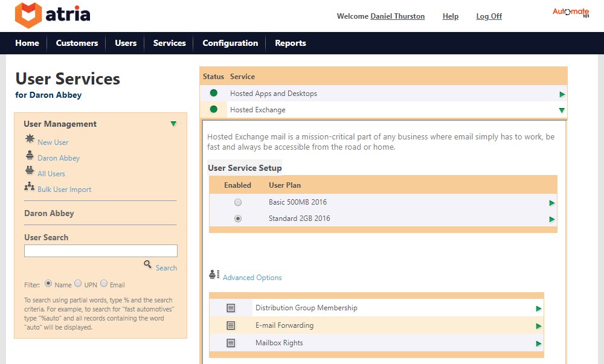Open the Help link
This screenshot has width=604, height=364.
coord(451,16)
